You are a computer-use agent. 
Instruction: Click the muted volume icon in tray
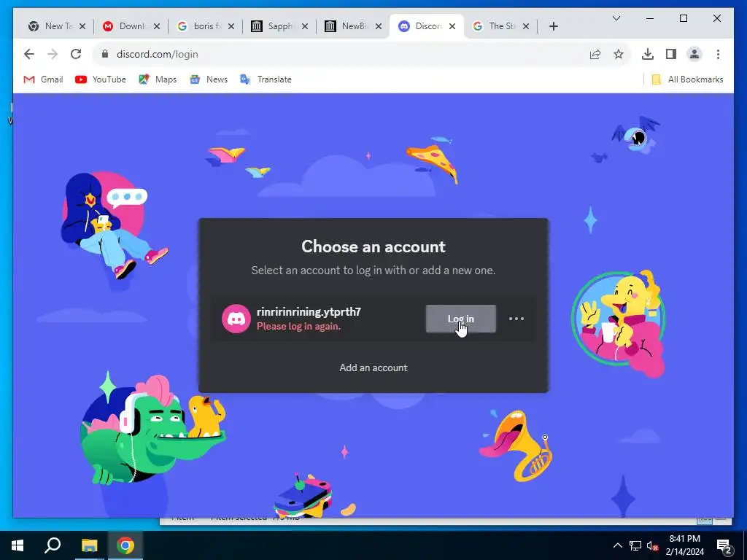tap(652, 545)
